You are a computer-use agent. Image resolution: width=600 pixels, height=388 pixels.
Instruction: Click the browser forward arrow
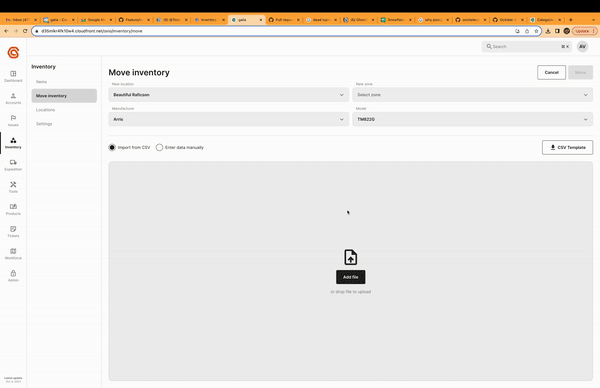coord(16,31)
